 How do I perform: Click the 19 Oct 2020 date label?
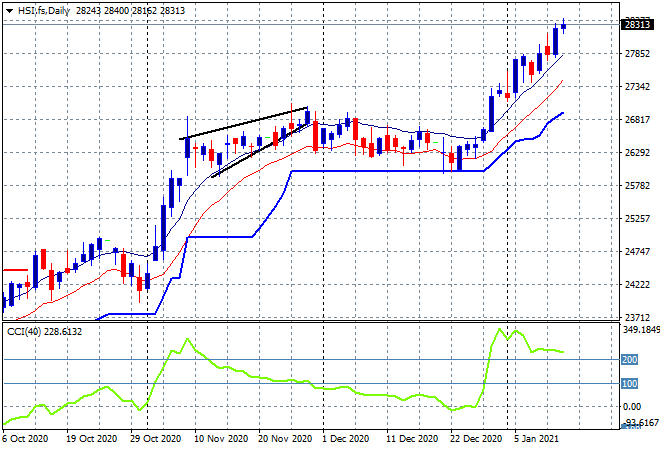click(91, 439)
